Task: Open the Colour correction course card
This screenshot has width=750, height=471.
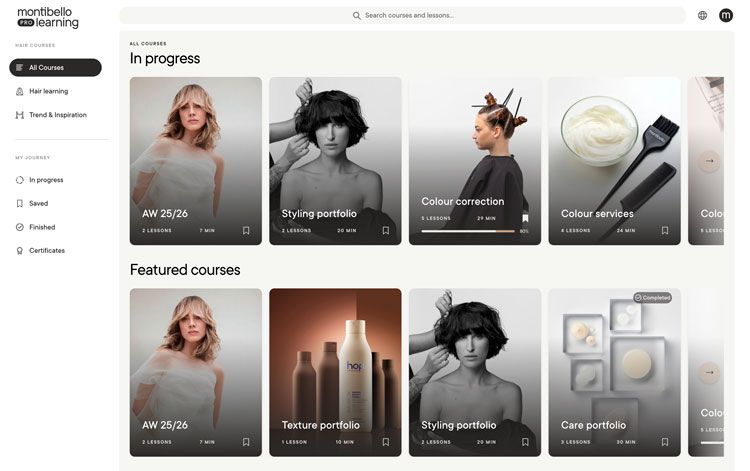Action: tap(475, 161)
